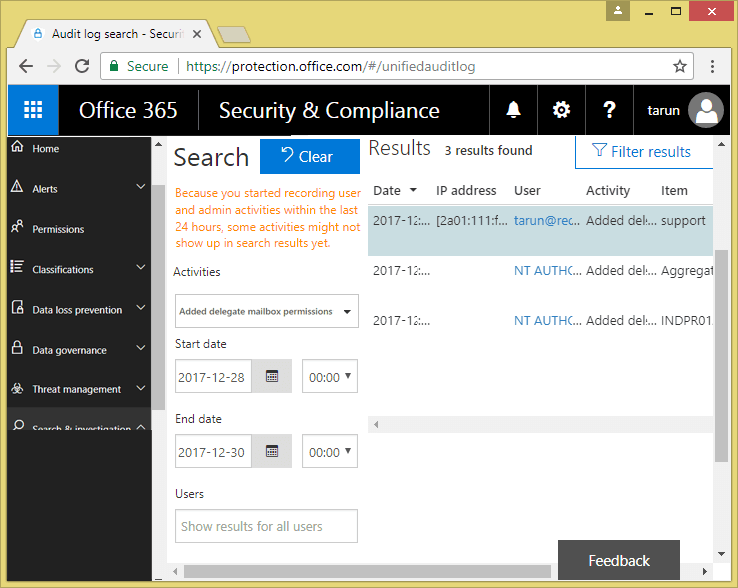Click the tarun@rec... user link
This screenshot has width=738, height=588.
click(x=546, y=220)
